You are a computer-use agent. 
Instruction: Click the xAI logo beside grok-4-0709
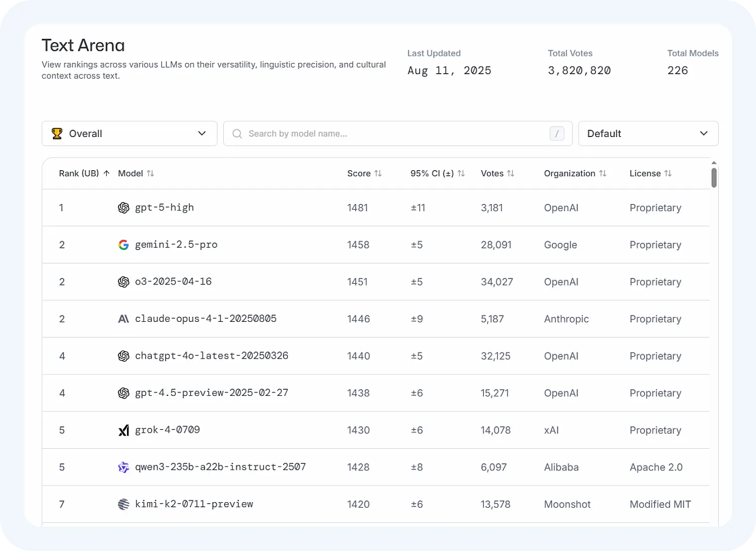(x=123, y=430)
